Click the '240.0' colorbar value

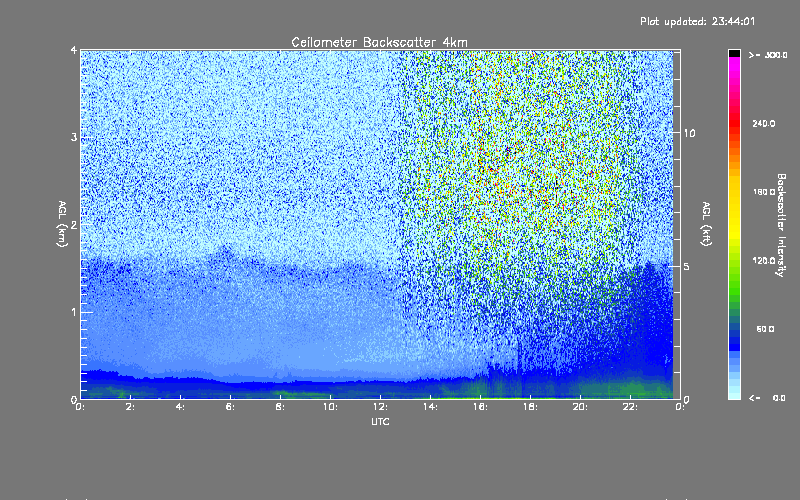764,123
